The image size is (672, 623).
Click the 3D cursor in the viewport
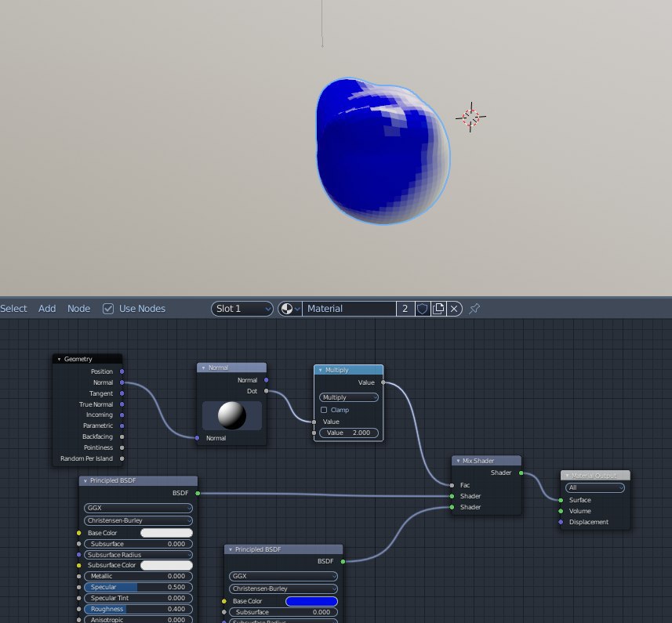(x=470, y=117)
